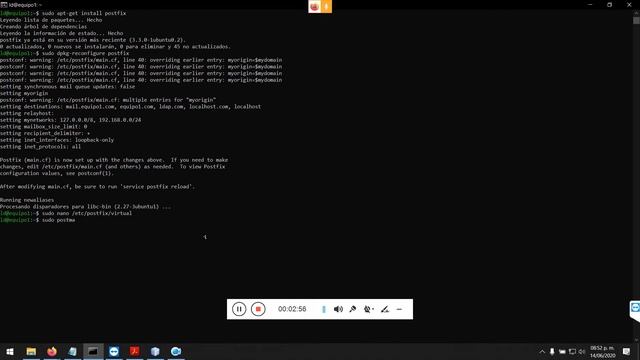Click the recorder red circle icon at top
Image resolution: width=640 pixels, height=360 pixels.
[x=314, y=7]
